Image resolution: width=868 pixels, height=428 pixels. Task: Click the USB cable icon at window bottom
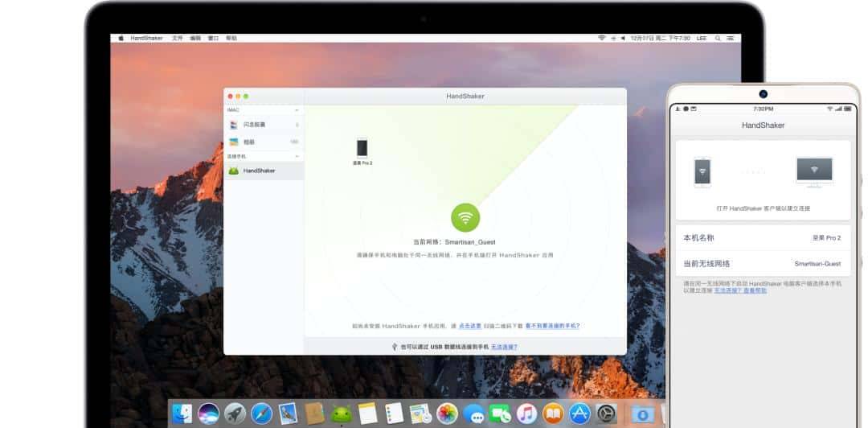click(x=395, y=347)
